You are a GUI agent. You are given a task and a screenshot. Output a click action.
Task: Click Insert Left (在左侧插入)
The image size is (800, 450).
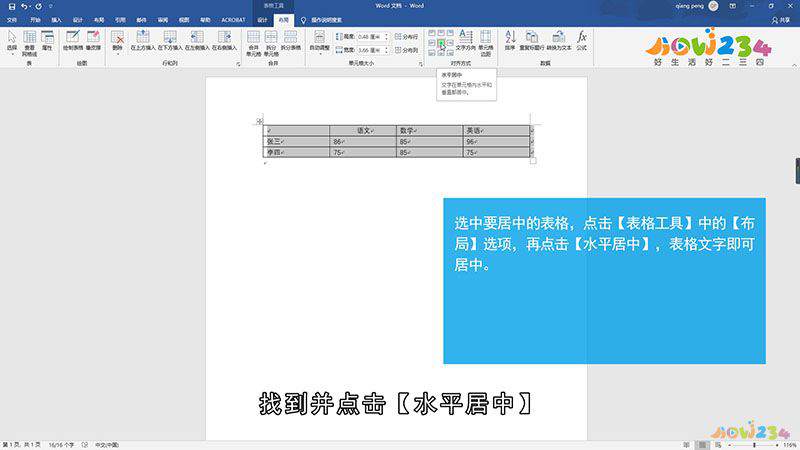click(x=197, y=41)
